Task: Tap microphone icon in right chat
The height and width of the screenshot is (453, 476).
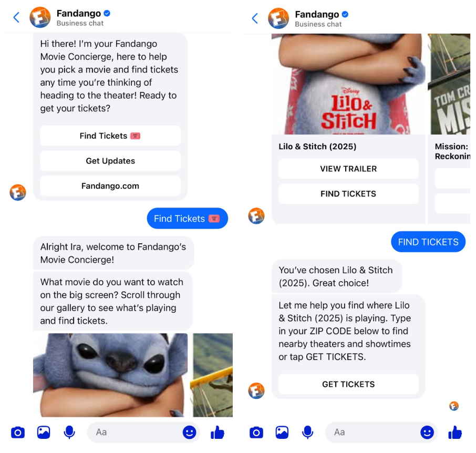Action: (307, 433)
